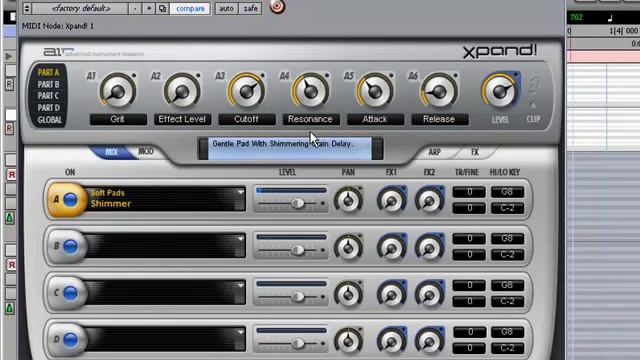Screen dimensions: 640x360
Task: Click the FX2 knob for part B
Action: pos(429,247)
